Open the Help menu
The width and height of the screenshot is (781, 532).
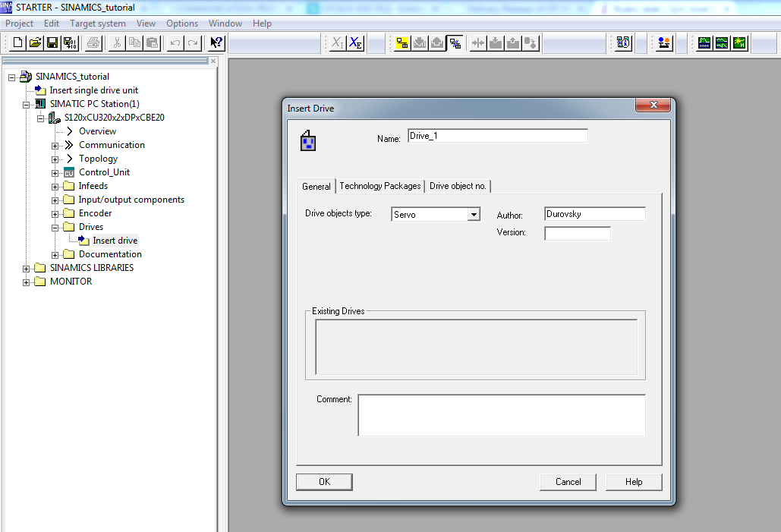tap(262, 24)
